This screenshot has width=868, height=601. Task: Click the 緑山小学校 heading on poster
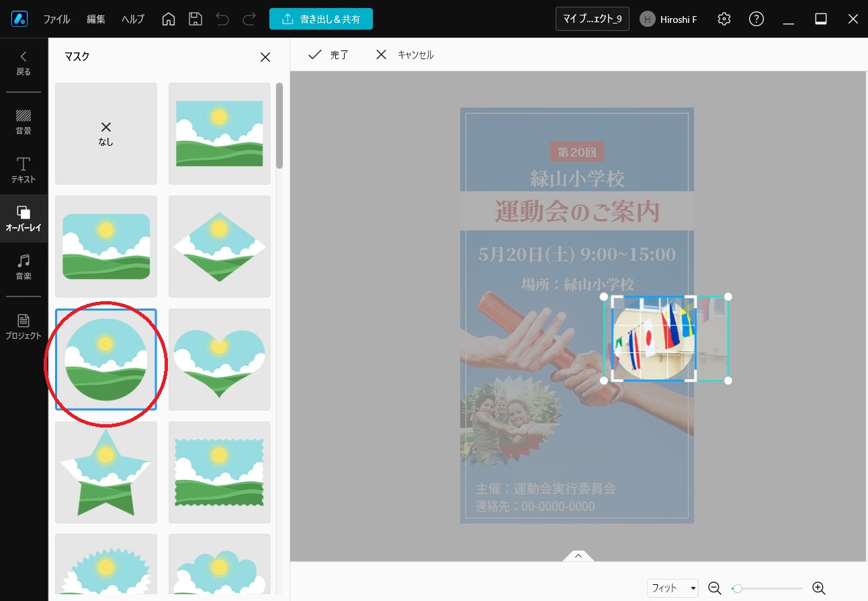coord(577,179)
